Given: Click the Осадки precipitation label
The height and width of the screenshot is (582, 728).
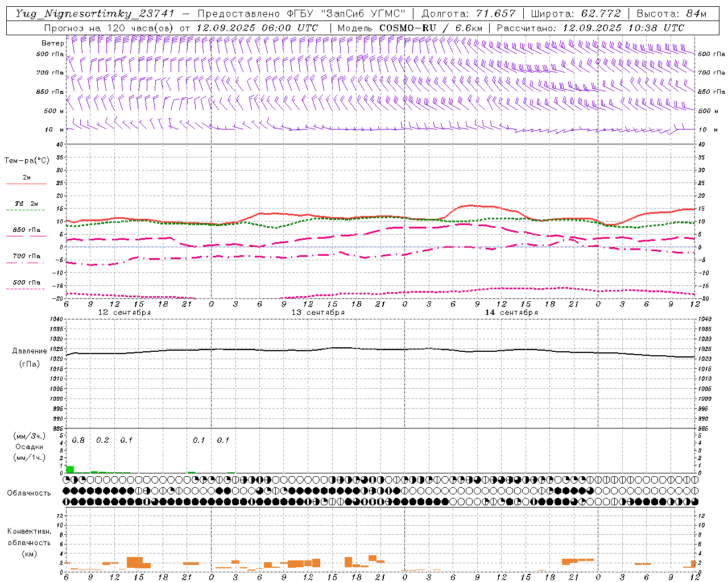Looking at the screenshot, I should click(30, 447).
